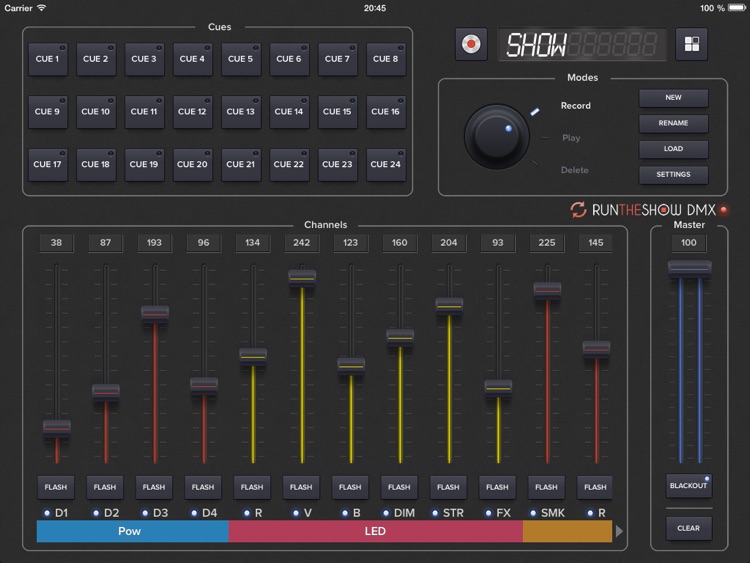Toggle the DIM channel indicator light

click(x=386, y=513)
